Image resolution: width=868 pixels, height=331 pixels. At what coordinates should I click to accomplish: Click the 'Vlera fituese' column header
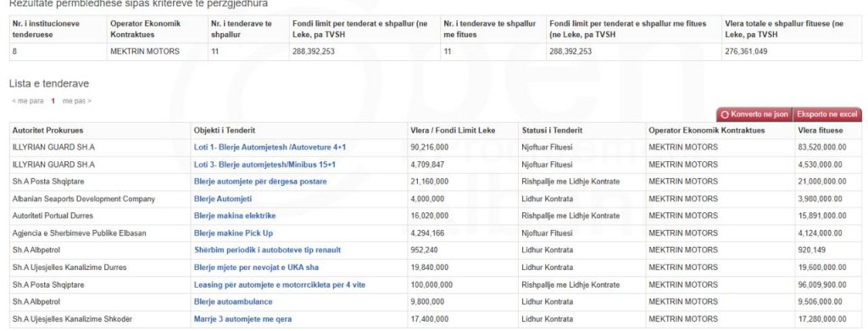(821, 131)
